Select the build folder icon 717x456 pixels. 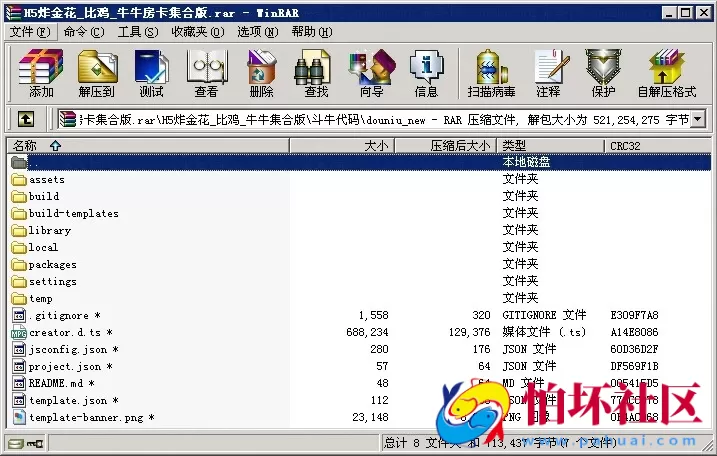coord(19,196)
